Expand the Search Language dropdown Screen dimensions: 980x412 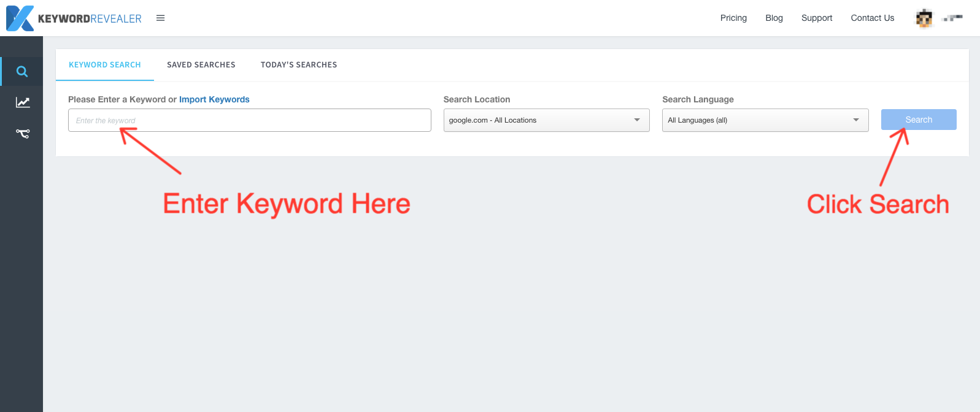point(765,120)
